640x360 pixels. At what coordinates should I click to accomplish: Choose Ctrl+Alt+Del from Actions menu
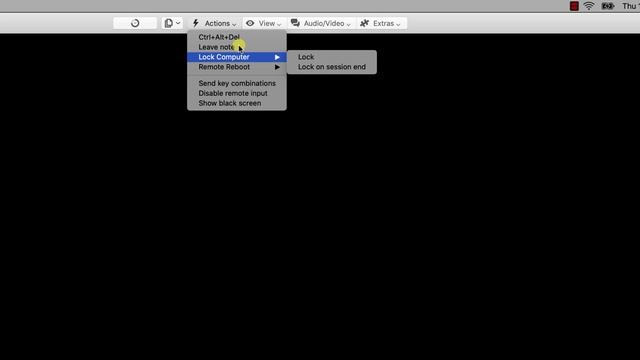237,37
